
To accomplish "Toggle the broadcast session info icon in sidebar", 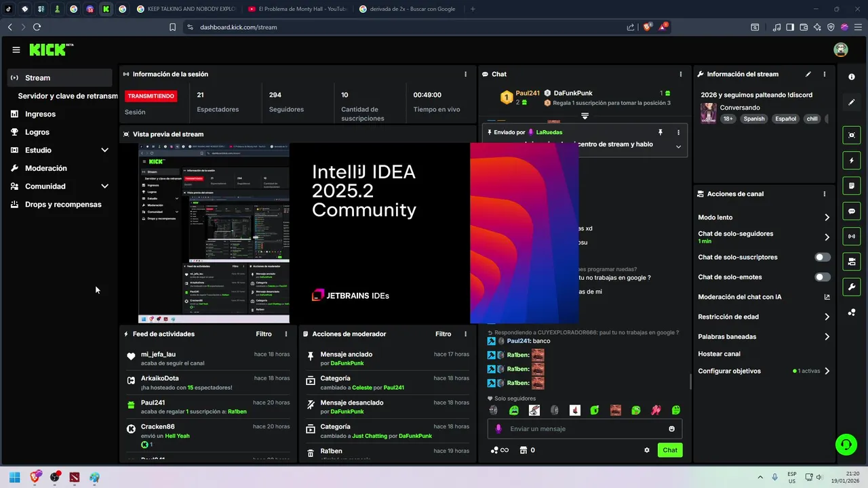I will pyautogui.click(x=852, y=236).
